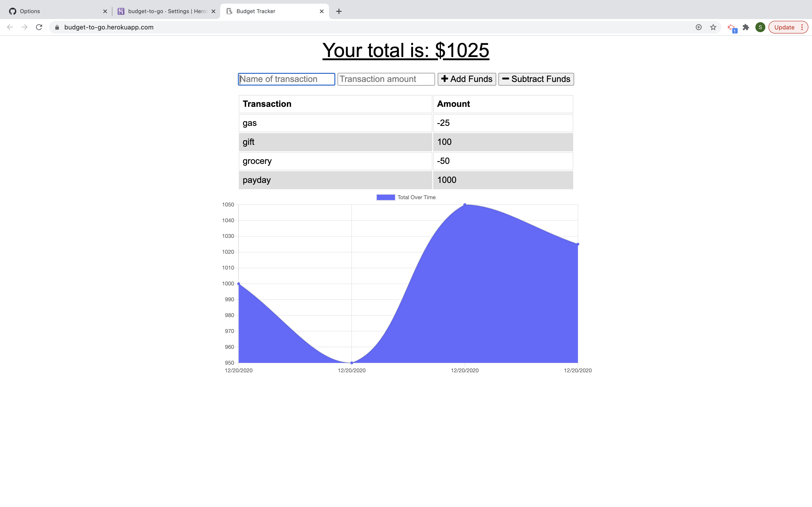Click the Chrome menu three-dot button
The width and height of the screenshot is (812, 507).
click(802, 27)
